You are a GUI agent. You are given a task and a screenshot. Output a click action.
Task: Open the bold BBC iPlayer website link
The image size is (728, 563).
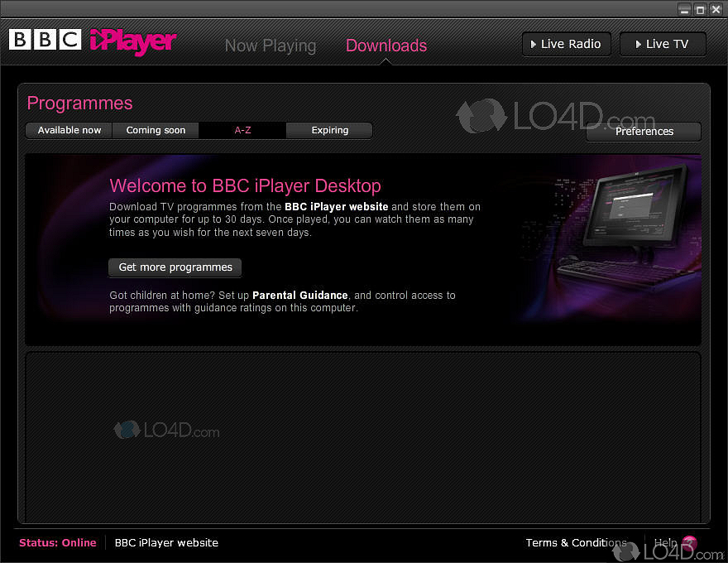(336, 207)
